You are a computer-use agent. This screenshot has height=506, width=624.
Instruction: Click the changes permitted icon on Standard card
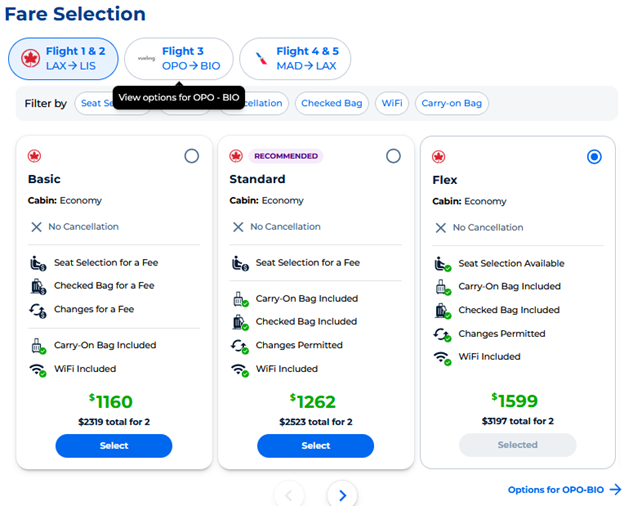tap(240, 346)
